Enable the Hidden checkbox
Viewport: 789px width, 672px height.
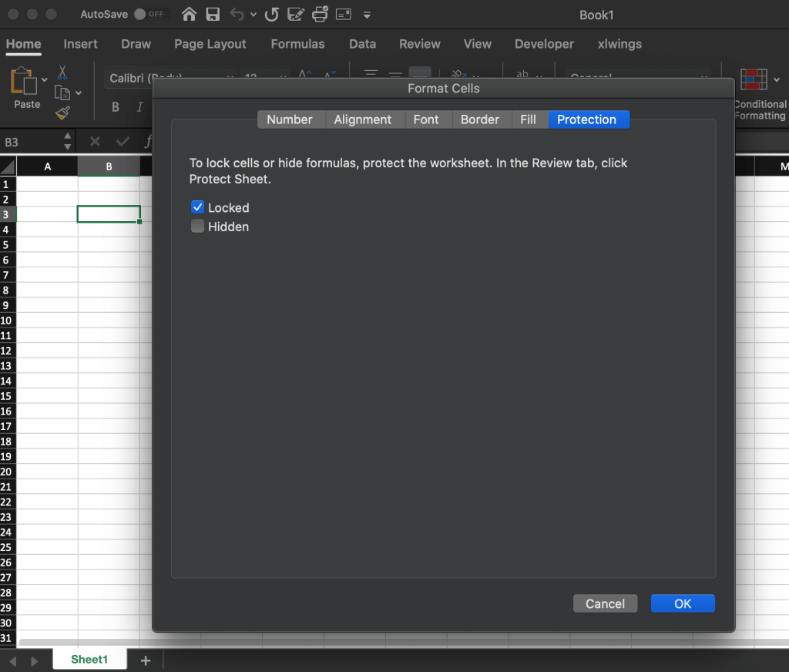pyautogui.click(x=198, y=227)
